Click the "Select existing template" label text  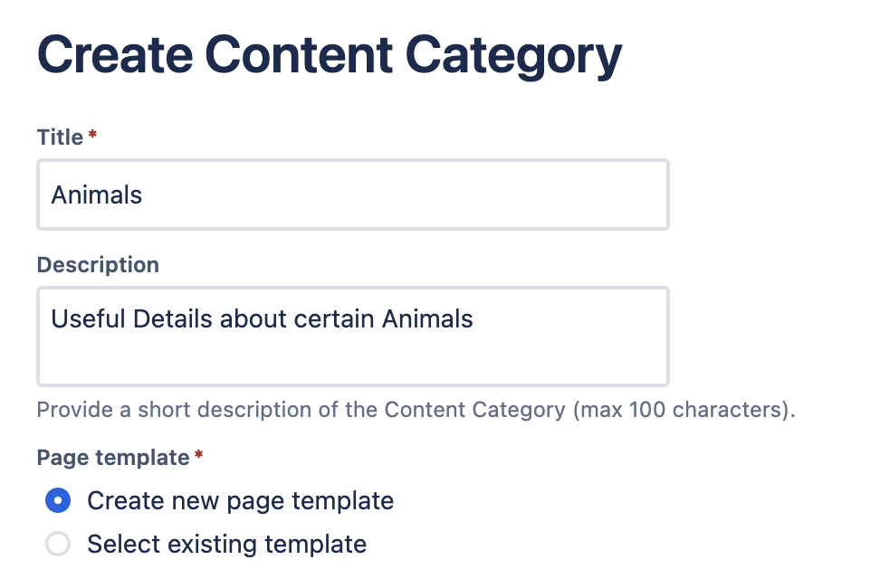click(226, 544)
